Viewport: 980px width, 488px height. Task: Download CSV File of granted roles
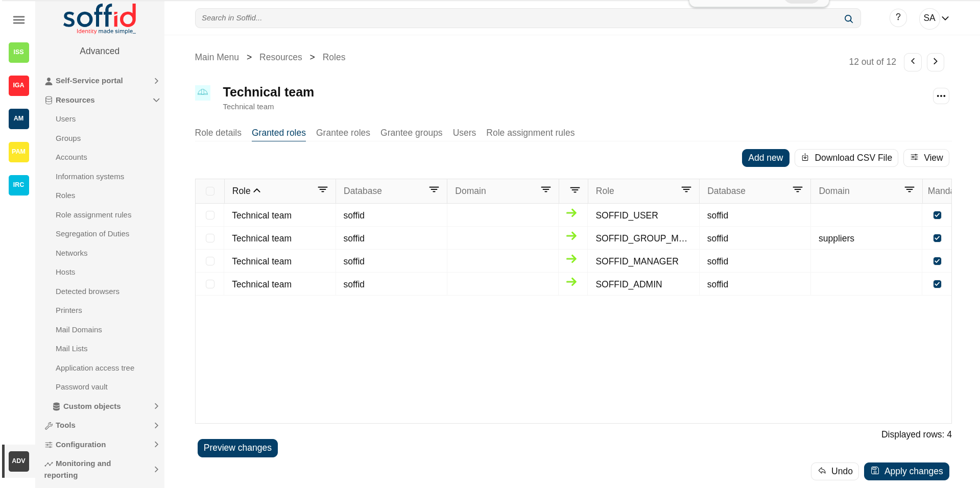(x=846, y=158)
